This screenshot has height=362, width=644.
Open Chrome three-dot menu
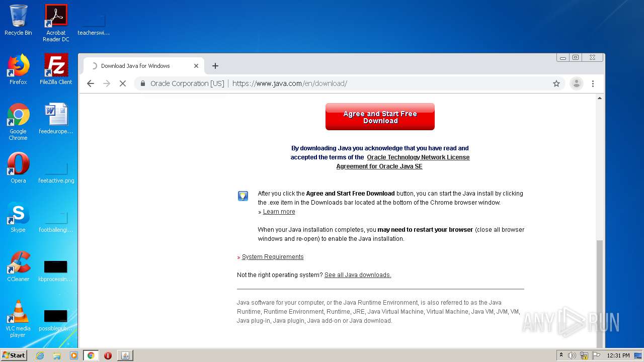(593, 83)
